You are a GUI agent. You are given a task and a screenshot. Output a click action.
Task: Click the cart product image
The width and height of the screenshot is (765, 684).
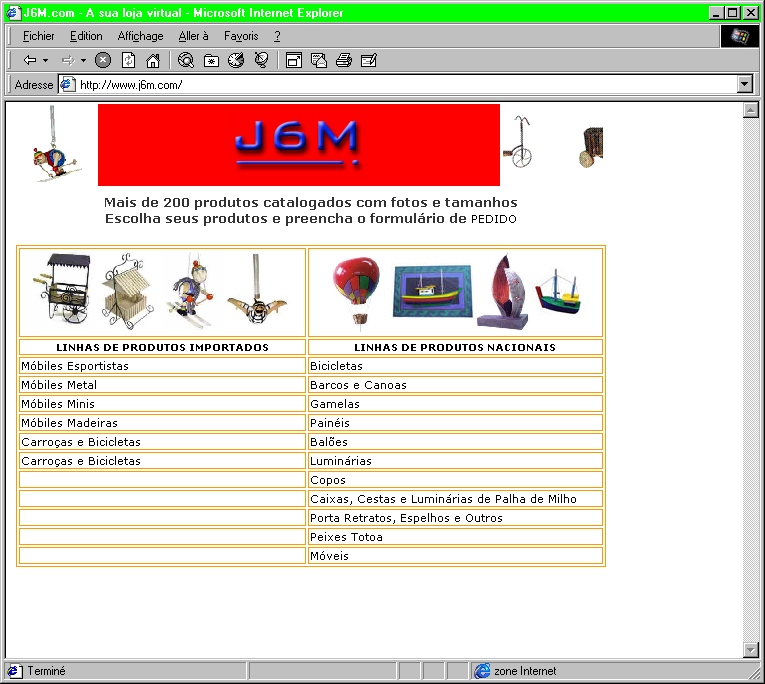click(62, 288)
